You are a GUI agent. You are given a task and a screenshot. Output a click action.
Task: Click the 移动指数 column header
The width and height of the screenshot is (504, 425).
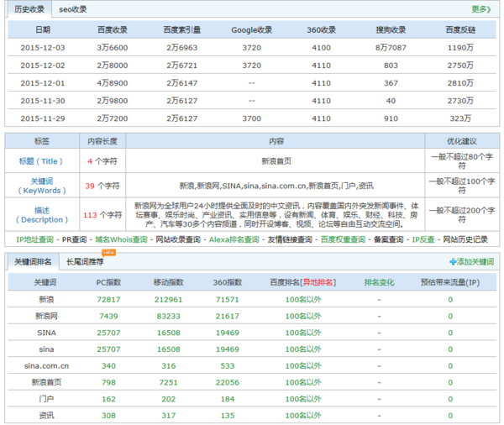(x=169, y=282)
